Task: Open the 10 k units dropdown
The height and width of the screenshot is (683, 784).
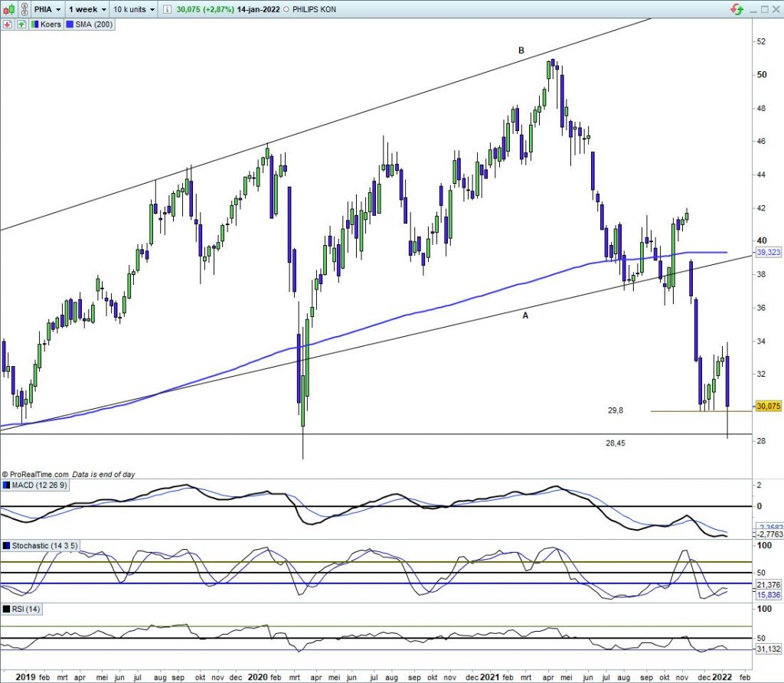Action: 133,10
